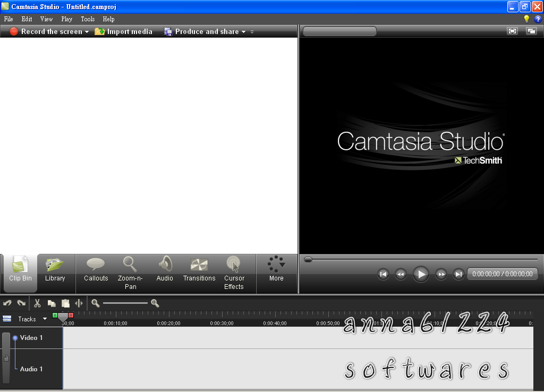Open the Zoom-n-Pan tool
The image size is (544, 392).
point(130,273)
